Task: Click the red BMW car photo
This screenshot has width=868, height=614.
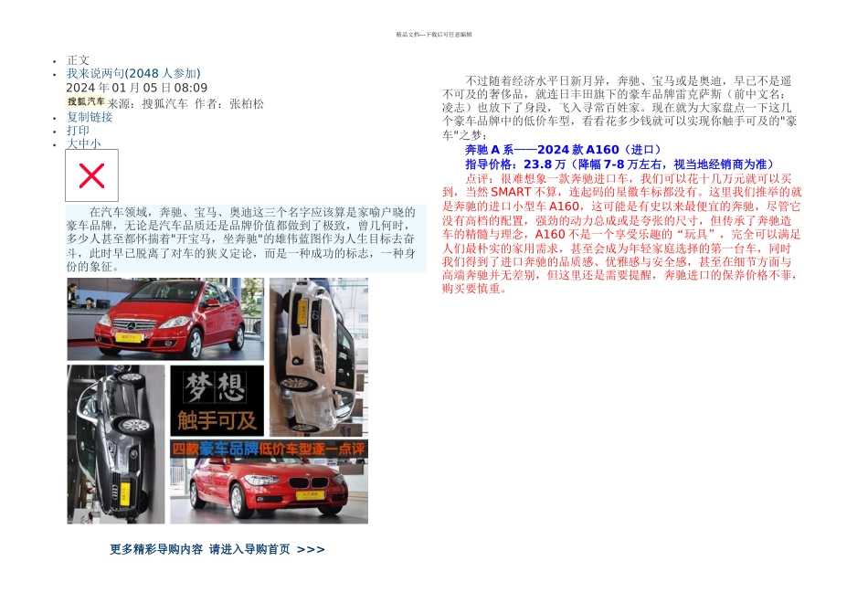Action: coord(269,490)
